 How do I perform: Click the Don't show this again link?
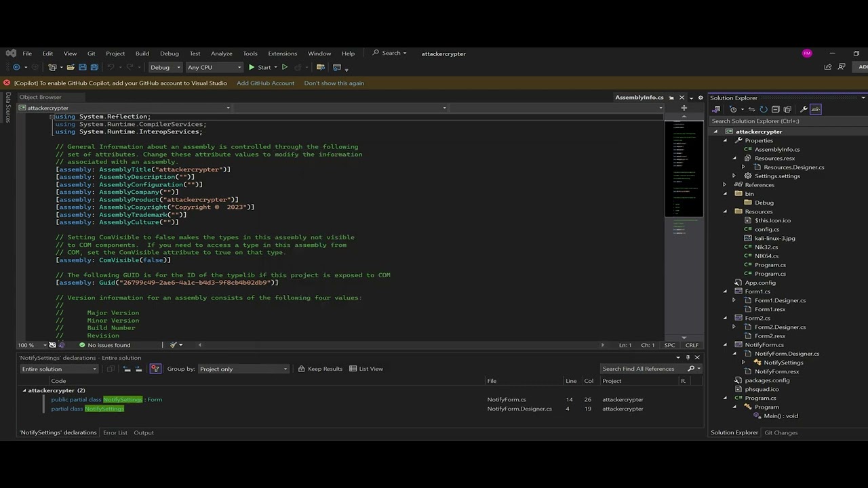coord(334,83)
